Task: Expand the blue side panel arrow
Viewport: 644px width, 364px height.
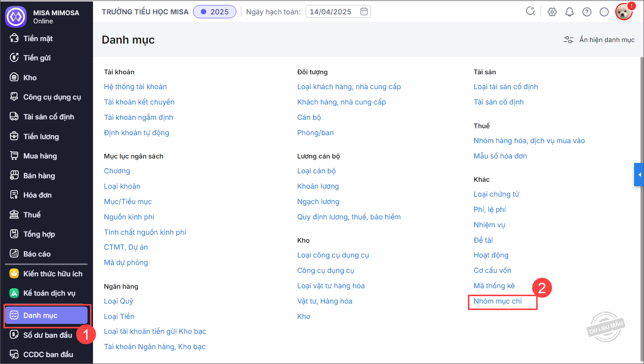Action: [x=639, y=175]
